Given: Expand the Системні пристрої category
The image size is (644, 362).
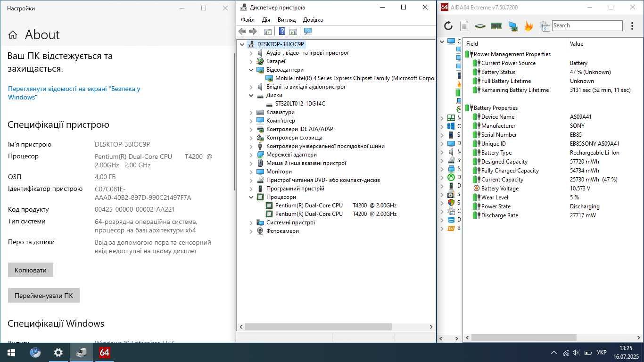Looking at the screenshot, I should 251,222.
